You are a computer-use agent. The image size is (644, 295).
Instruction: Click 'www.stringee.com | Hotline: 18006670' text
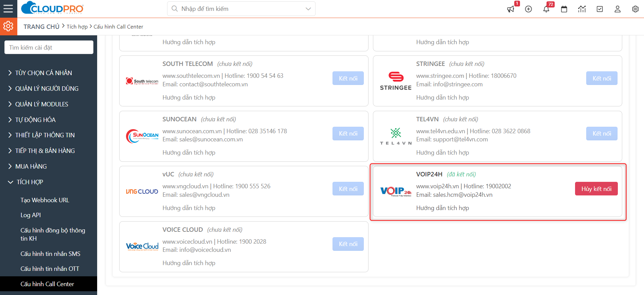click(466, 76)
